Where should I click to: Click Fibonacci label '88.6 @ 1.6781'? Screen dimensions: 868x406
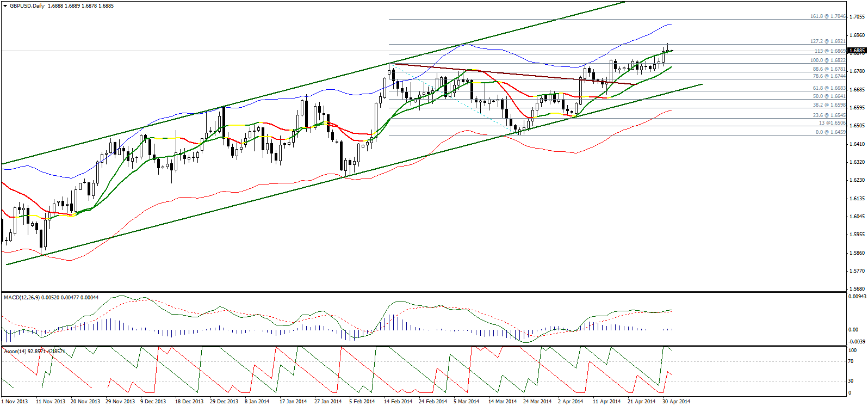click(x=829, y=69)
